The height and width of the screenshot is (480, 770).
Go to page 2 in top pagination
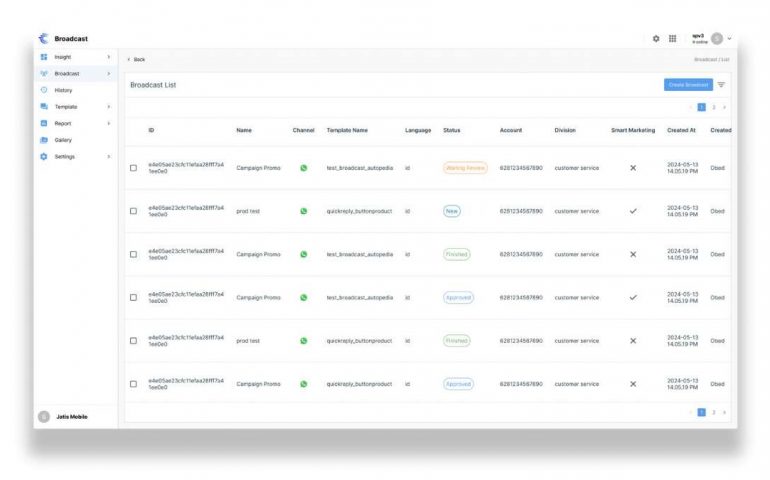pyautogui.click(x=713, y=107)
